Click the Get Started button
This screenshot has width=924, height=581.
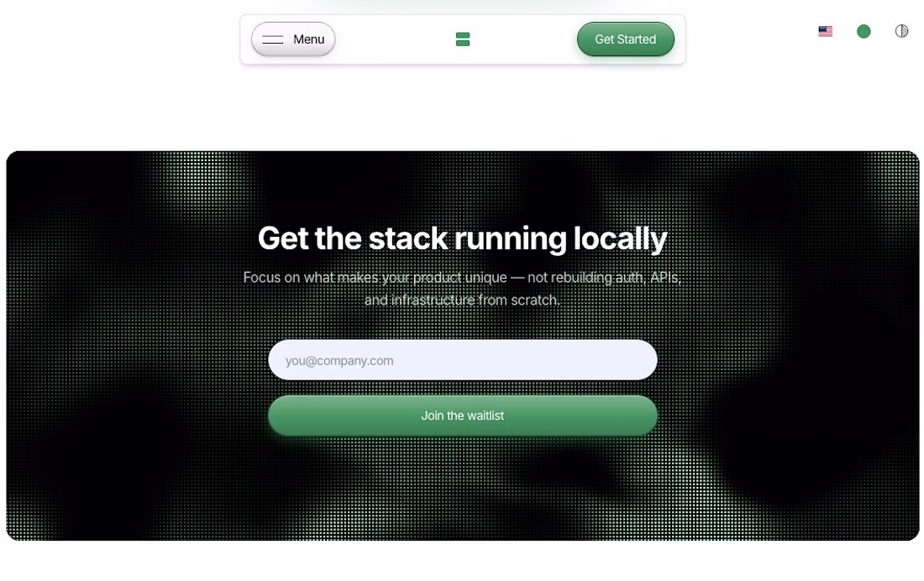click(x=625, y=39)
